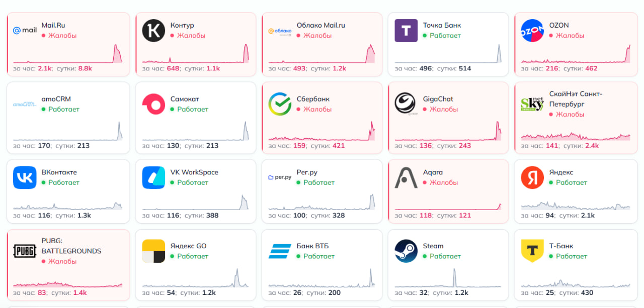
Task: Click the blue OZON logo
Action: coord(532,30)
